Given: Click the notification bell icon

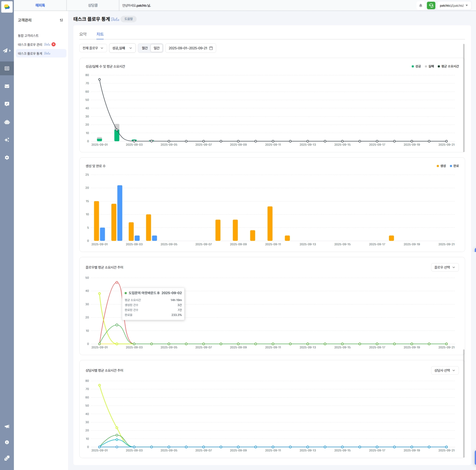Looking at the screenshot, I should (420, 5).
